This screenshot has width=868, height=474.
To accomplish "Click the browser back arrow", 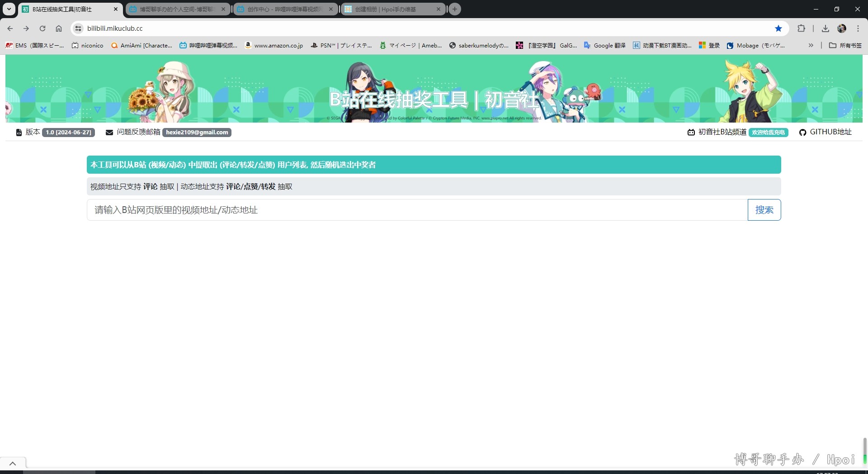I will pos(10,28).
